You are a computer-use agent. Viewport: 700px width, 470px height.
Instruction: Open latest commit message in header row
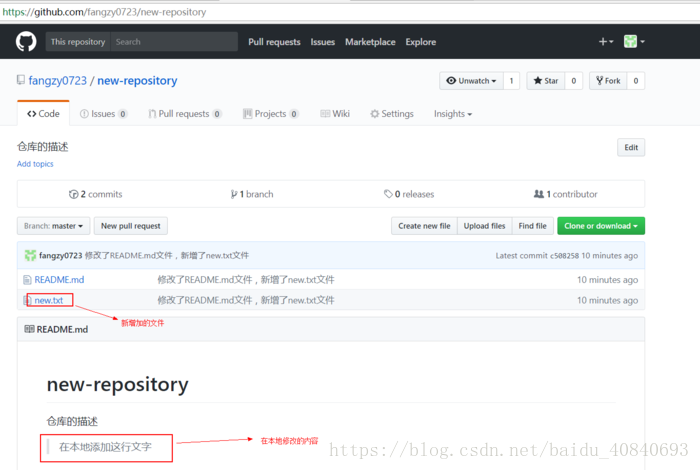click(167, 255)
